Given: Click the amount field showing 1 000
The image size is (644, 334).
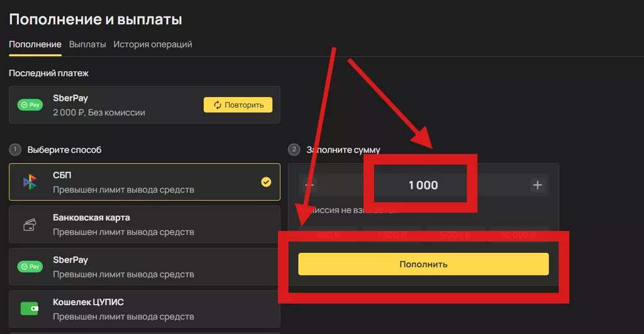Looking at the screenshot, I should pyautogui.click(x=423, y=185).
